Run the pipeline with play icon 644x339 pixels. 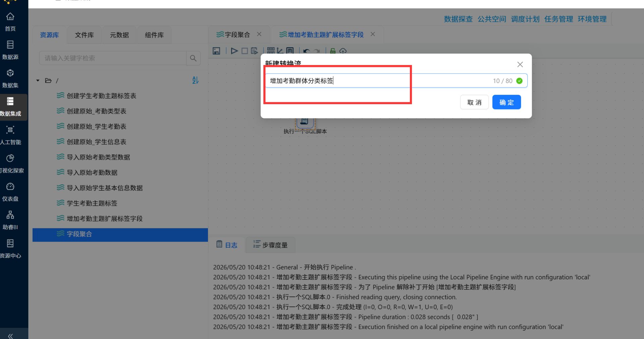234,51
